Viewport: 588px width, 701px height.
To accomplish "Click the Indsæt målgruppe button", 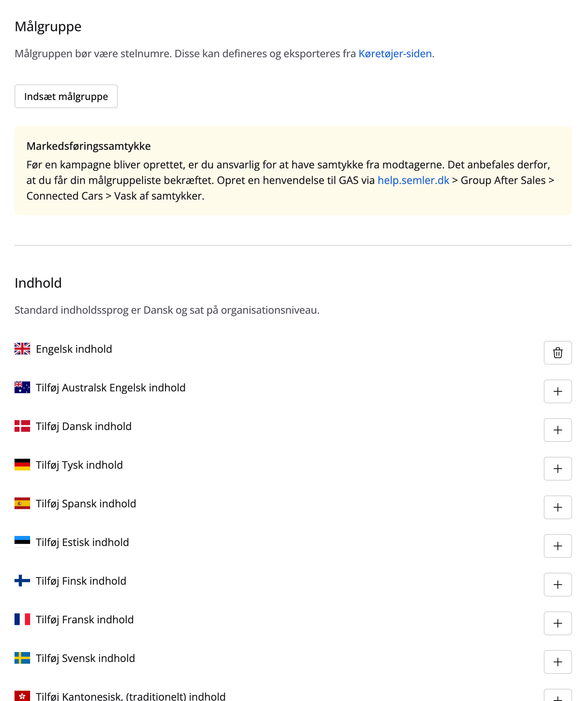I will [66, 96].
